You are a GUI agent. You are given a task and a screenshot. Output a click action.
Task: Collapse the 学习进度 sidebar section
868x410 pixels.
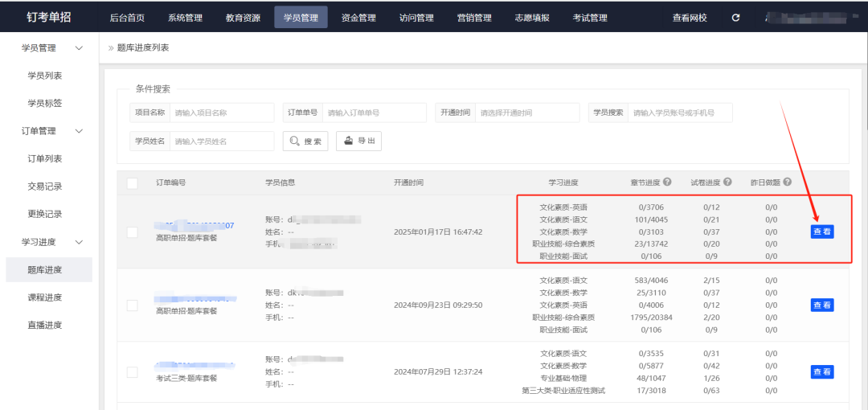79,242
